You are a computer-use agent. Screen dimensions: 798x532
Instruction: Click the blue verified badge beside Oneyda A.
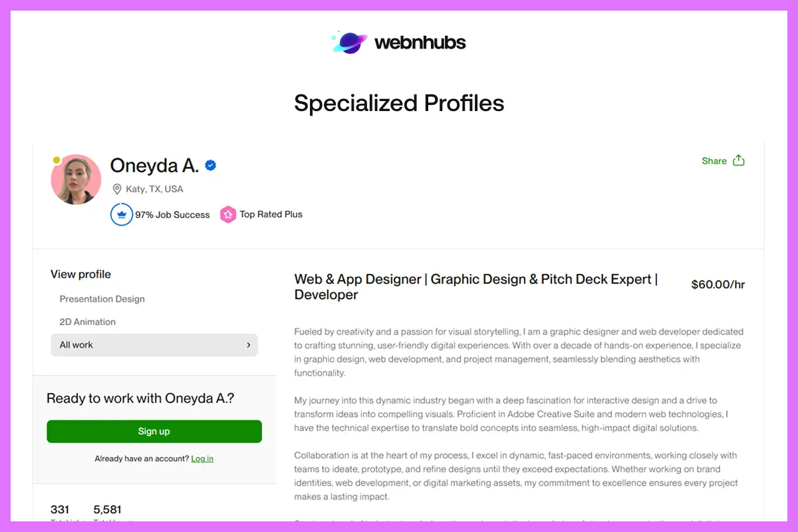tap(211, 165)
